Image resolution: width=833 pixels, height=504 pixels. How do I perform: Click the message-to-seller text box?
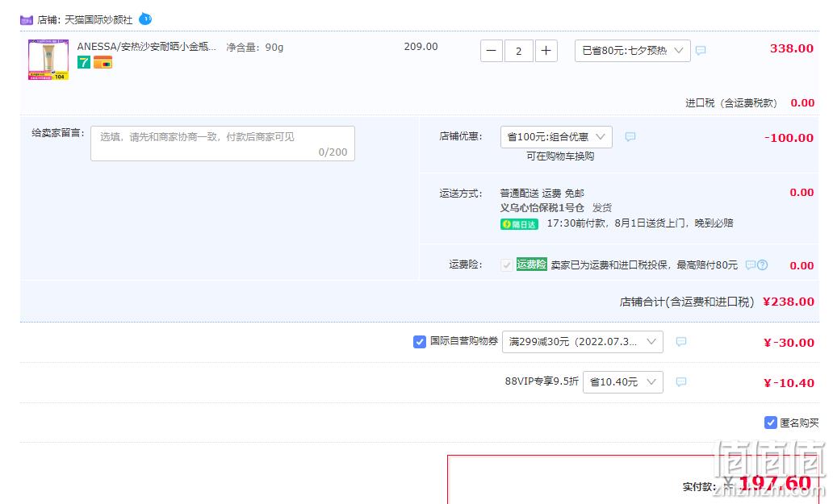[223, 144]
